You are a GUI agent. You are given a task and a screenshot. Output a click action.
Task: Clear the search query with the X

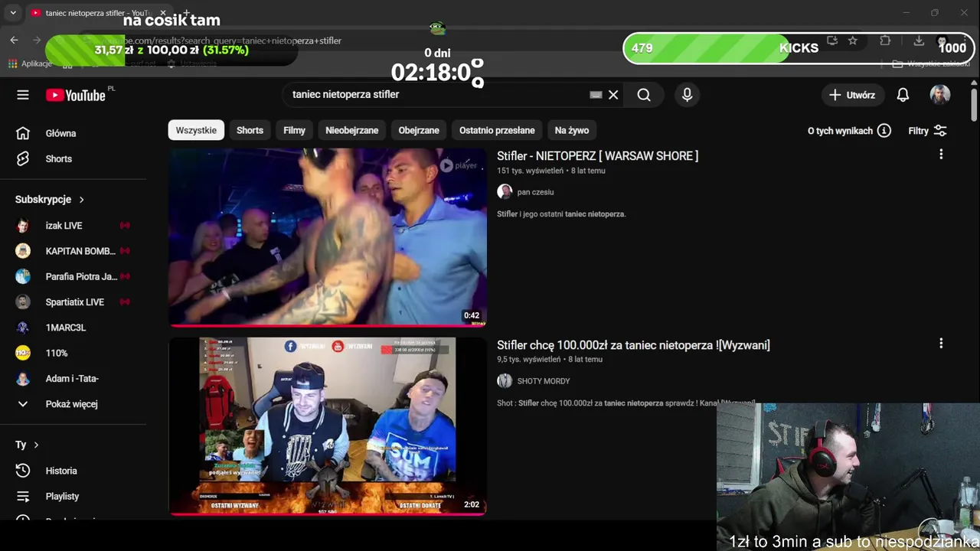pos(613,95)
